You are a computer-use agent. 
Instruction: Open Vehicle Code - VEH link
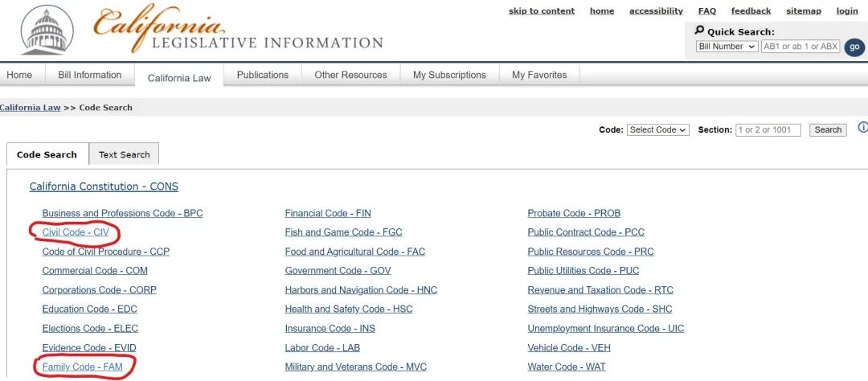tap(569, 348)
